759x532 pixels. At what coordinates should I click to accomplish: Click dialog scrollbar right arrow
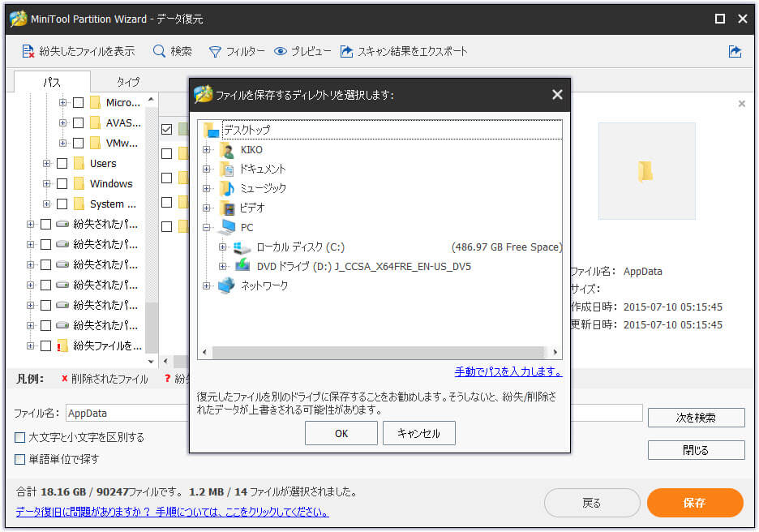click(x=555, y=352)
